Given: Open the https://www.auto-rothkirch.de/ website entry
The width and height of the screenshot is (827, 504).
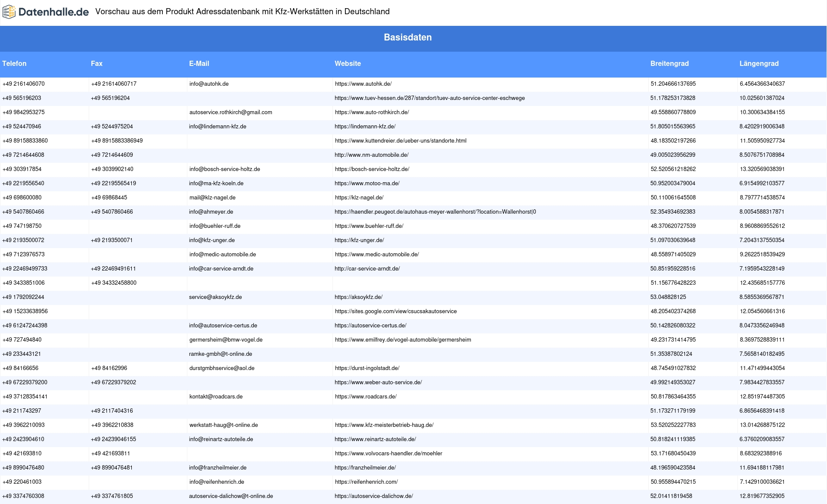Looking at the screenshot, I should [372, 112].
